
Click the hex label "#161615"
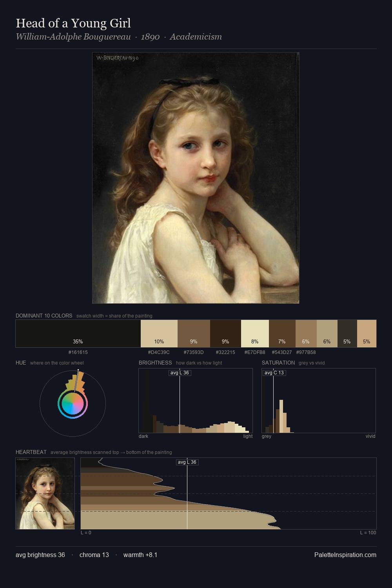point(78,352)
